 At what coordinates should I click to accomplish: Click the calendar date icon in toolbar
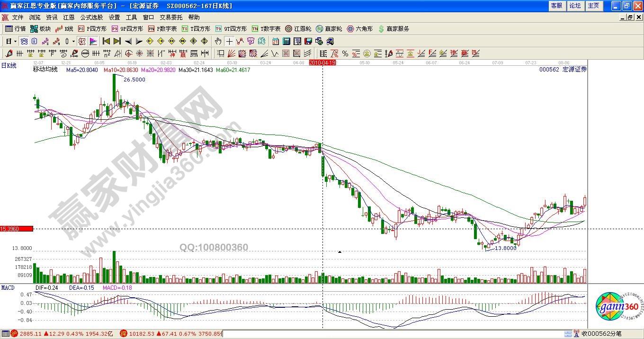[x=275, y=41]
